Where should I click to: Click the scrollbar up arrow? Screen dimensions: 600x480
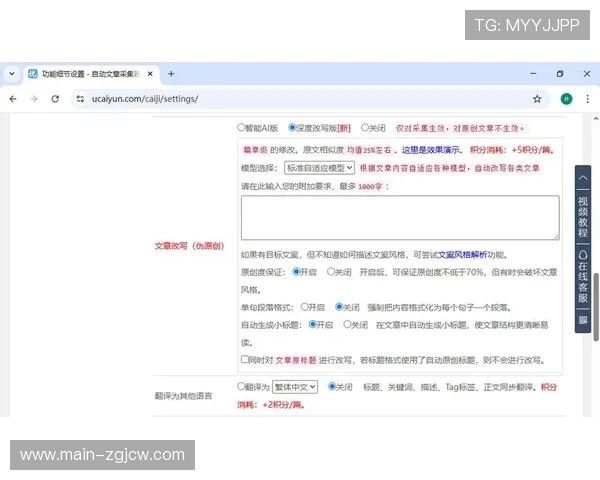[596, 118]
